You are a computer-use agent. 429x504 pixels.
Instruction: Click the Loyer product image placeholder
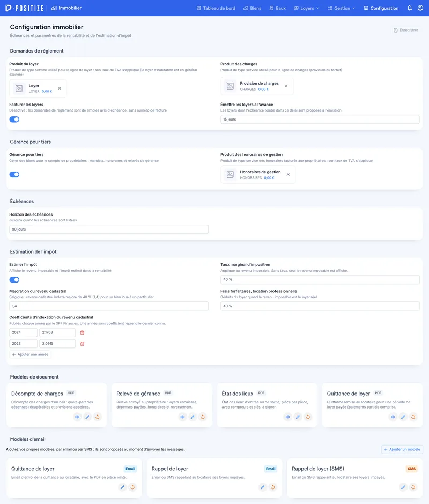(x=19, y=88)
